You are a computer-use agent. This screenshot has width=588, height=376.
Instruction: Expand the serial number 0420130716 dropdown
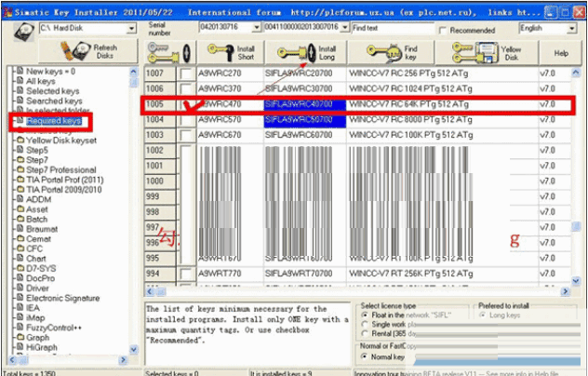pos(231,28)
